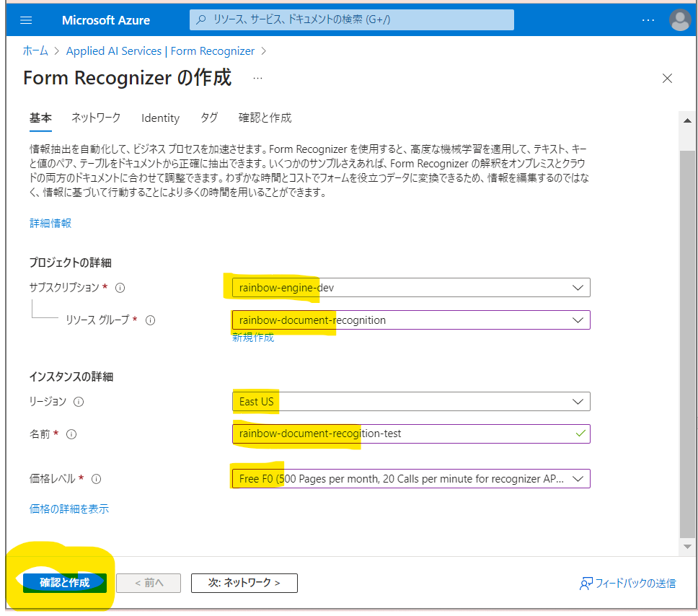Image resolution: width=698 pixels, height=616 pixels.
Task: Click the プロジェクトの詳細 heading
Action: pyautogui.click(x=71, y=263)
